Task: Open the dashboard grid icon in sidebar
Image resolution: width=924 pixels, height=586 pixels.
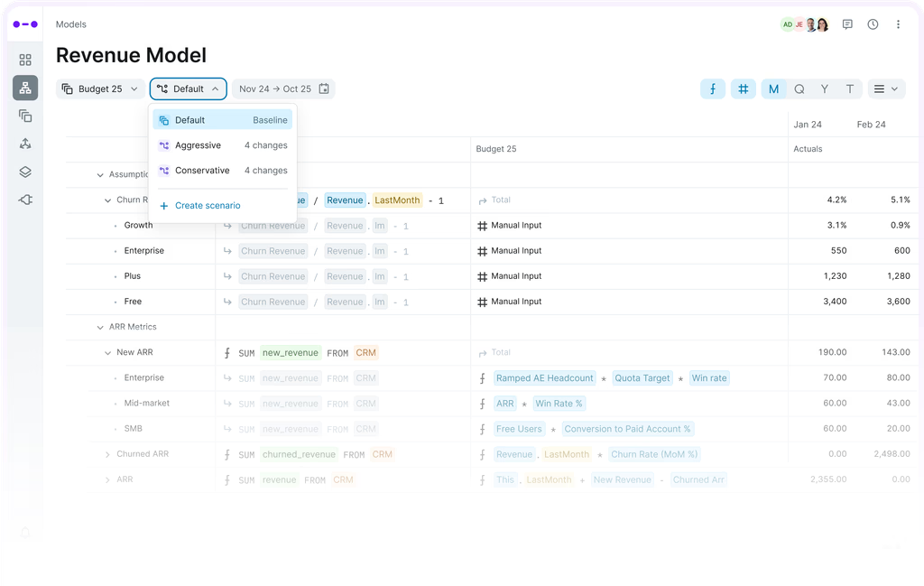Action: click(x=25, y=60)
